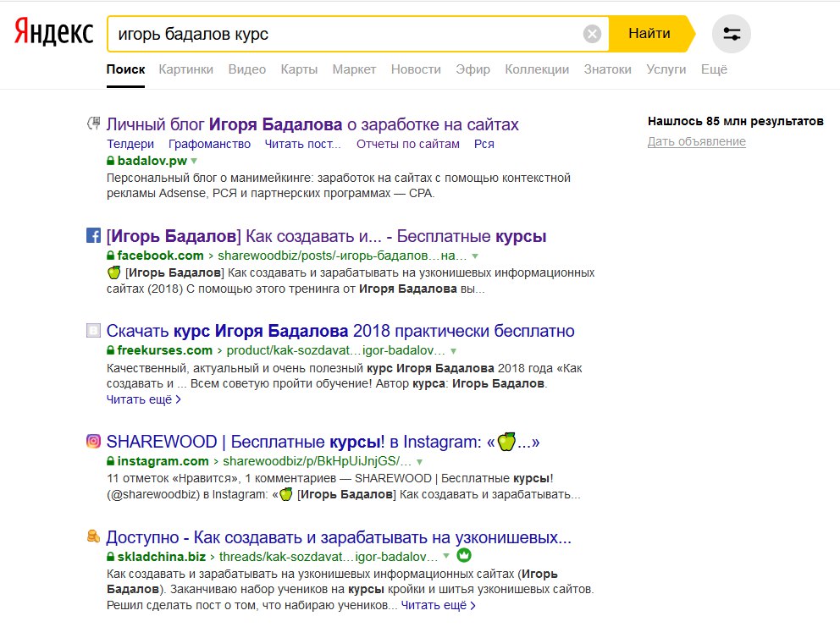Open 'Доступно - Как создавать и зарабатывать' result title

(339, 537)
